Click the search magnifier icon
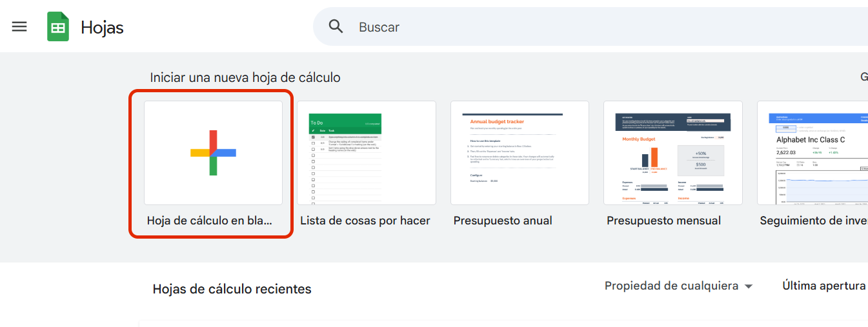Image resolution: width=868 pixels, height=327 pixels. click(x=336, y=26)
